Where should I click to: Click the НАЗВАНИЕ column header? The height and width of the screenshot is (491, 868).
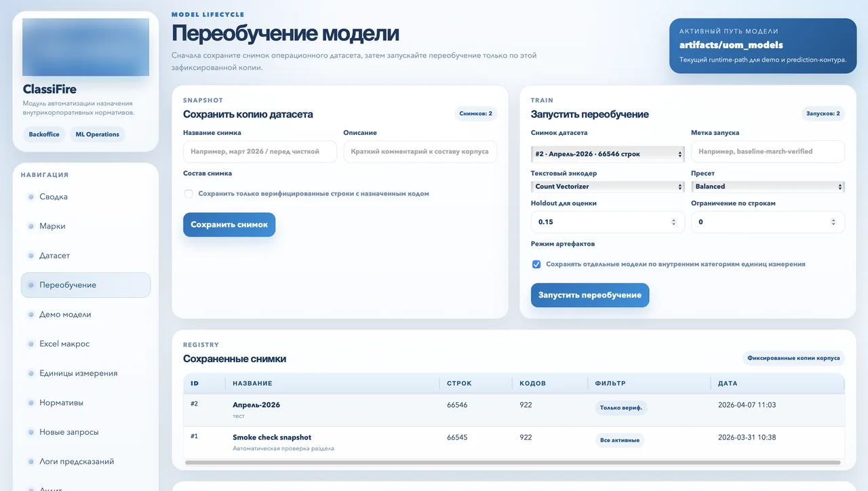pyautogui.click(x=252, y=383)
